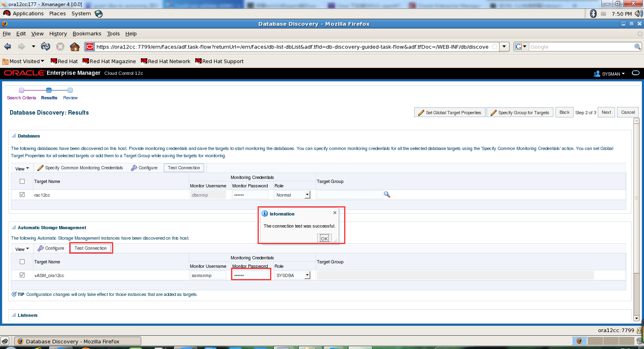Viewport: 644px width, 349px height.
Task: Search for a Target Group for rac12cc
Action: (387, 195)
